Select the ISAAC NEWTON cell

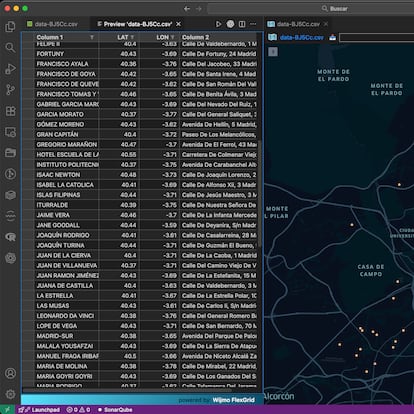pyautogui.click(x=67, y=175)
